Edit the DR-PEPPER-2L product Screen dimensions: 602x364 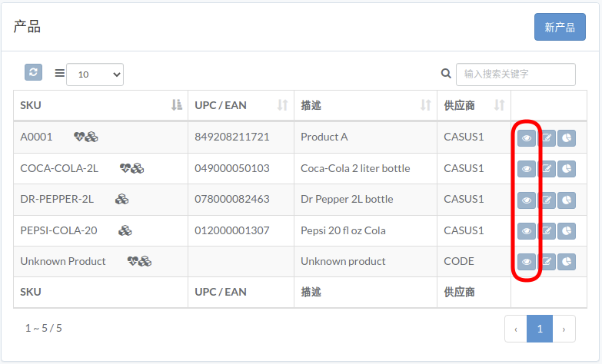click(x=547, y=200)
